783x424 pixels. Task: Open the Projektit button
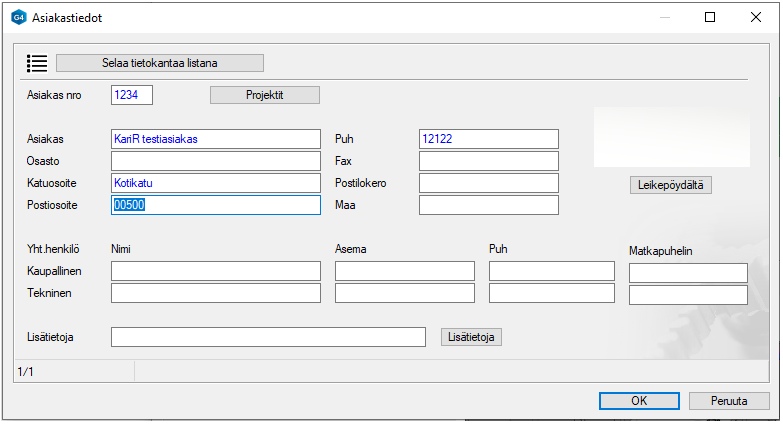tap(264, 95)
